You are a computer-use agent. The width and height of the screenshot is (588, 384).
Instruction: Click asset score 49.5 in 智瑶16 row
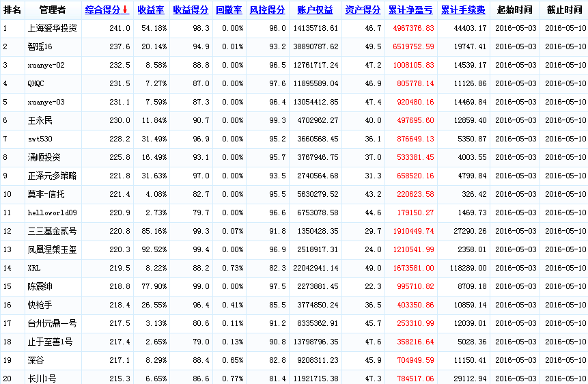click(373, 46)
